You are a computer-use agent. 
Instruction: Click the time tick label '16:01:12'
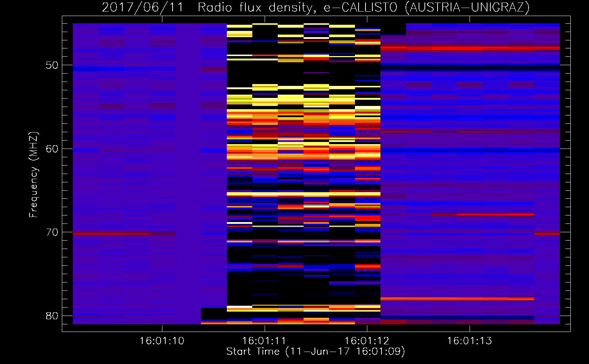[x=367, y=341]
